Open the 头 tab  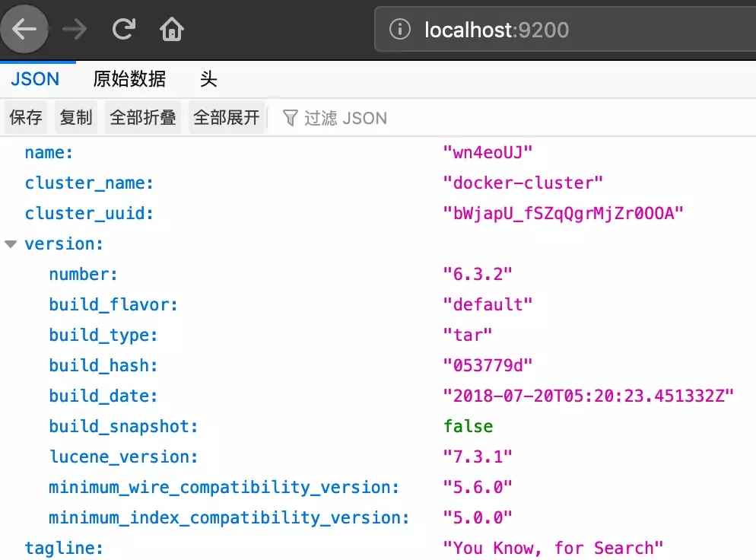pos(208,79)
